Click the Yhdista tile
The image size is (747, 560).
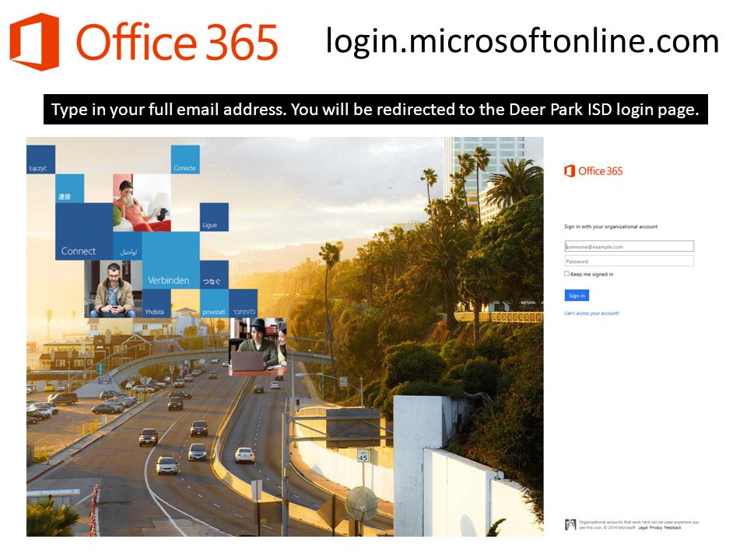pyautogui.click(x=156, y=304)
